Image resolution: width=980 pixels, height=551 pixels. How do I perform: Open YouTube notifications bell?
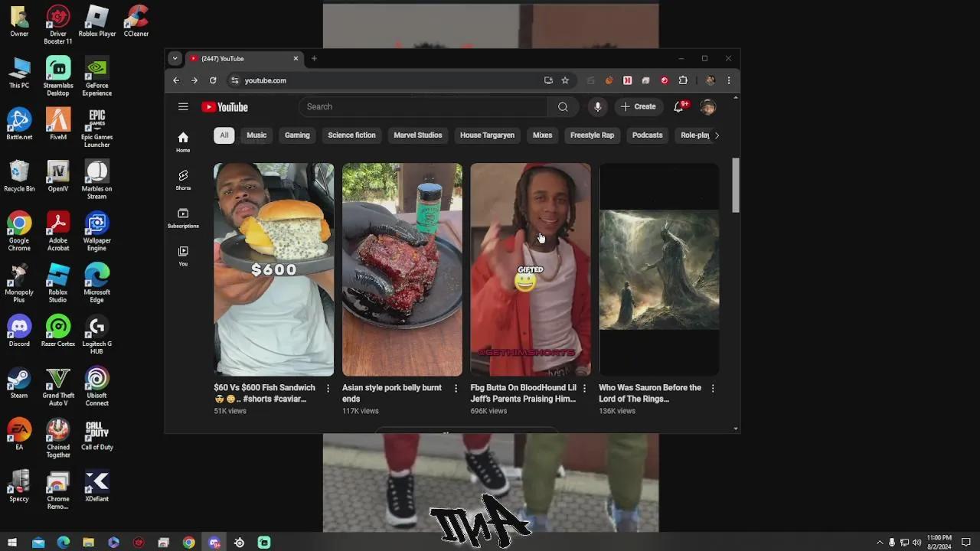(678, 107)
